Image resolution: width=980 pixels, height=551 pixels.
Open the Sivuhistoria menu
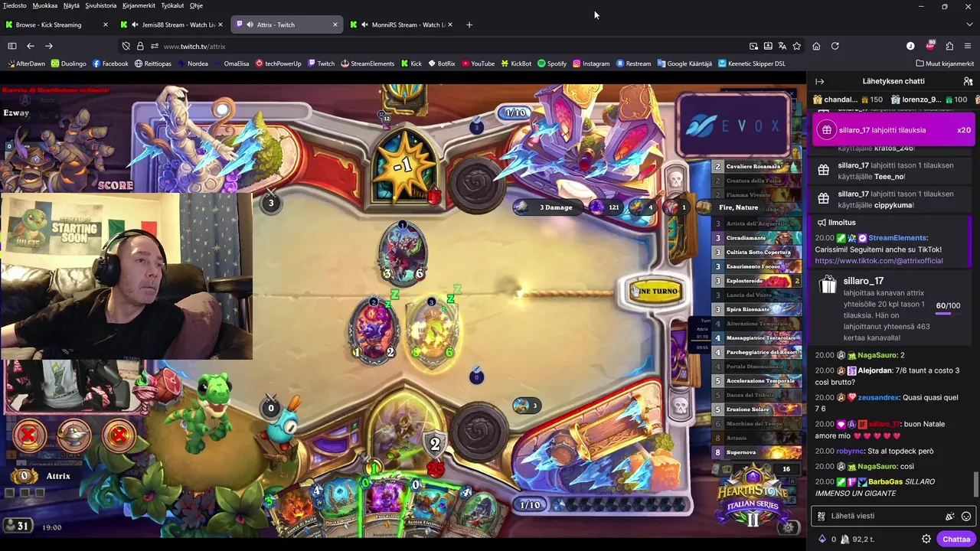pos(101,5)
